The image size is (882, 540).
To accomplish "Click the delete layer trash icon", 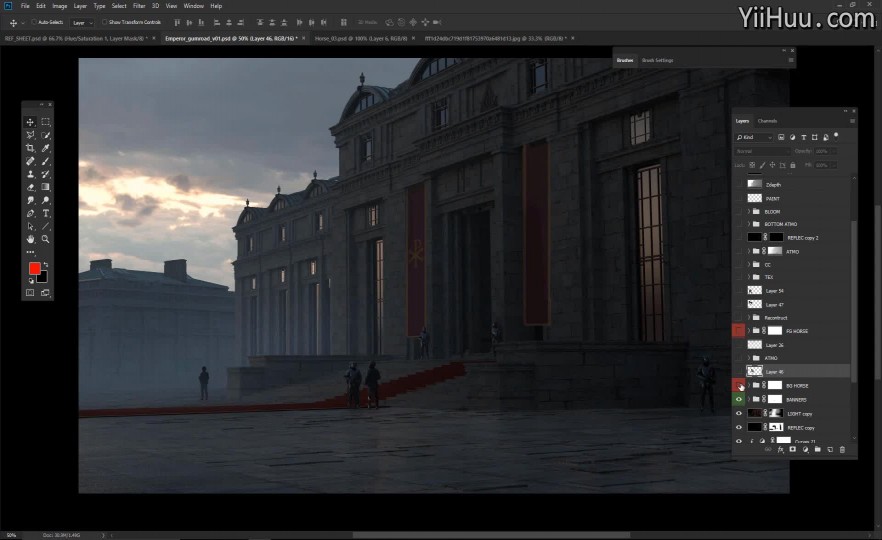I will click(x=842, y=449).
